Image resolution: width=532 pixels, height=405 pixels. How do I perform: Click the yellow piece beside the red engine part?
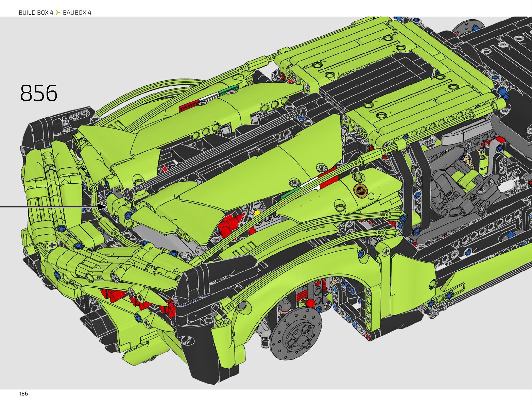pos(257,213)
